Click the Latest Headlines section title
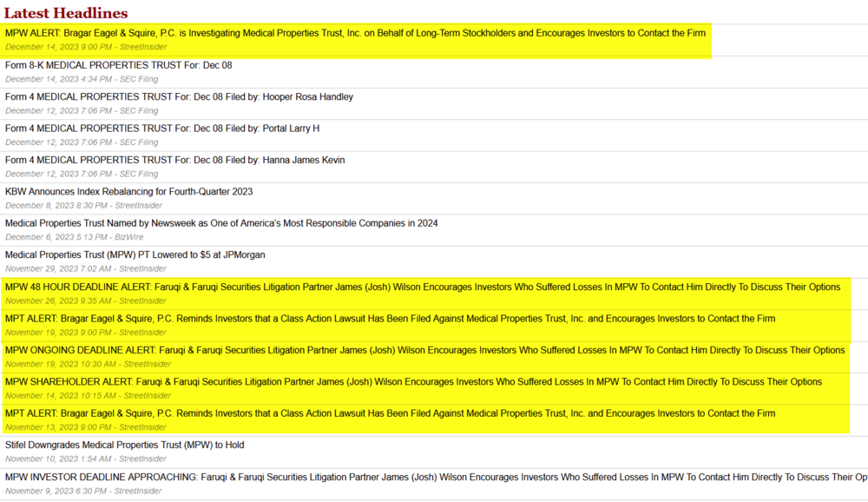The image size is (868, 502). (66, 13)
